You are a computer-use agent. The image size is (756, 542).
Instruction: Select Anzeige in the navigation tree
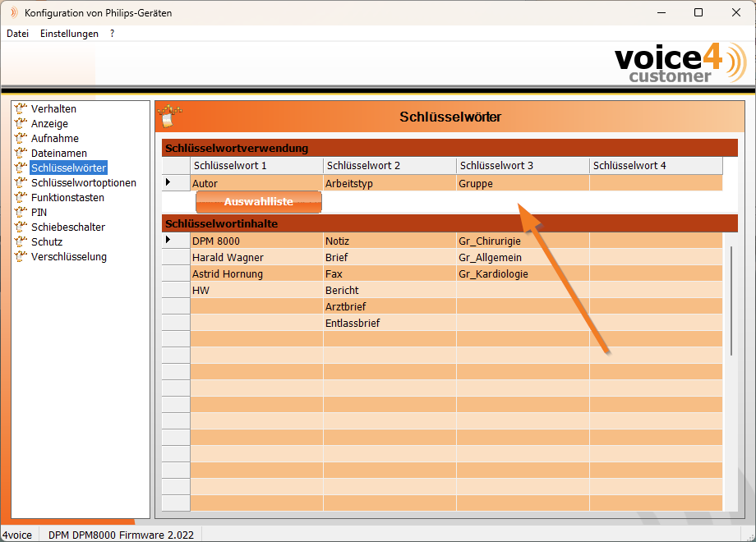coord(49,124)
